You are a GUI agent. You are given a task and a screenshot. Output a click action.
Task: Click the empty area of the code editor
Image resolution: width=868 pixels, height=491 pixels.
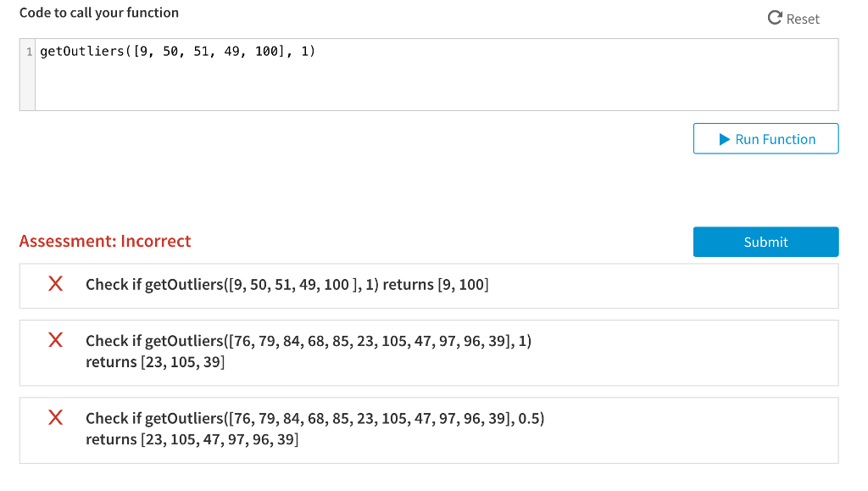pyautogui.click(x=437, y=86)
